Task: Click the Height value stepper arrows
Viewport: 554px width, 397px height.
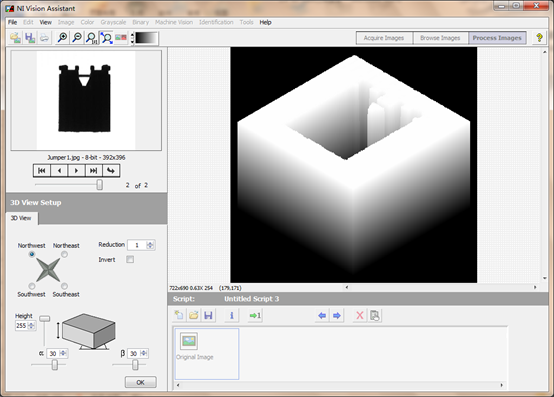Action: (31, 325)
